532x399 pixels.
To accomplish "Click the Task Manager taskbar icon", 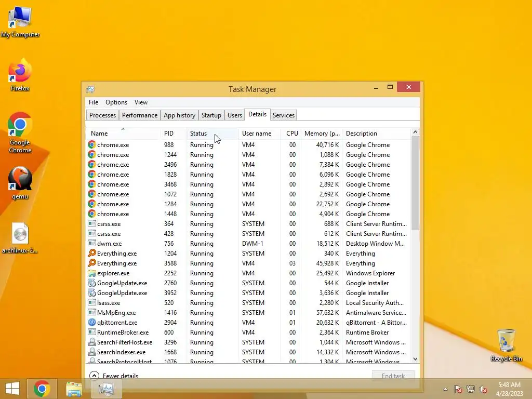I will (x=106, y=389).
